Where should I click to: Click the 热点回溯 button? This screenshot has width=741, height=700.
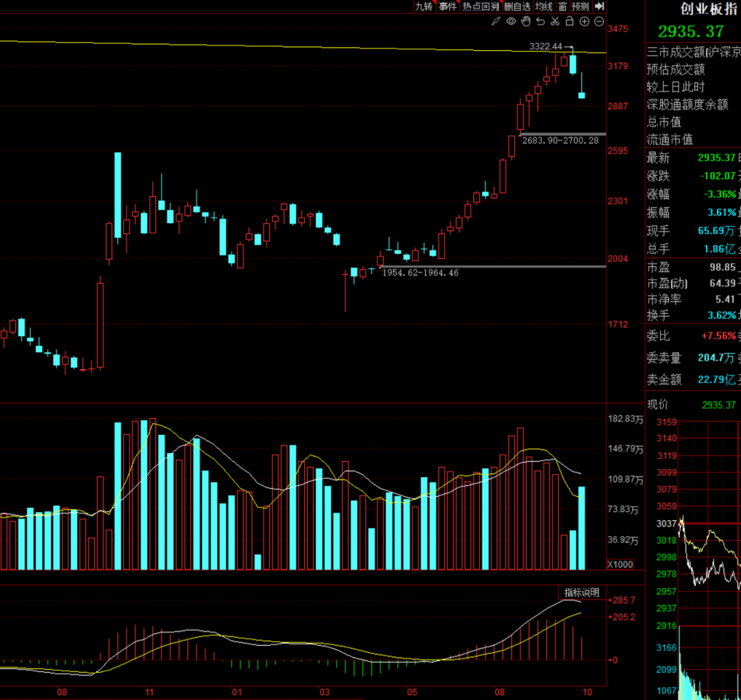point(480,6)
